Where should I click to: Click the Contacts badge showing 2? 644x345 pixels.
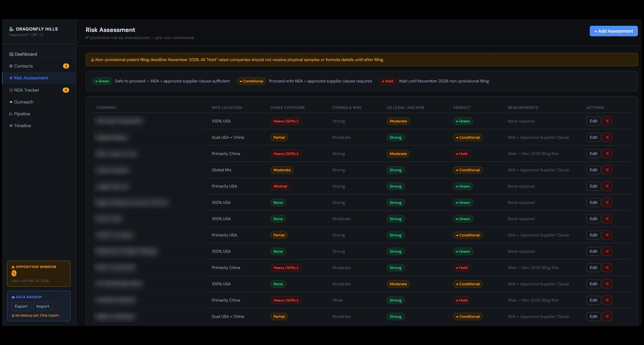pos(66,66)
